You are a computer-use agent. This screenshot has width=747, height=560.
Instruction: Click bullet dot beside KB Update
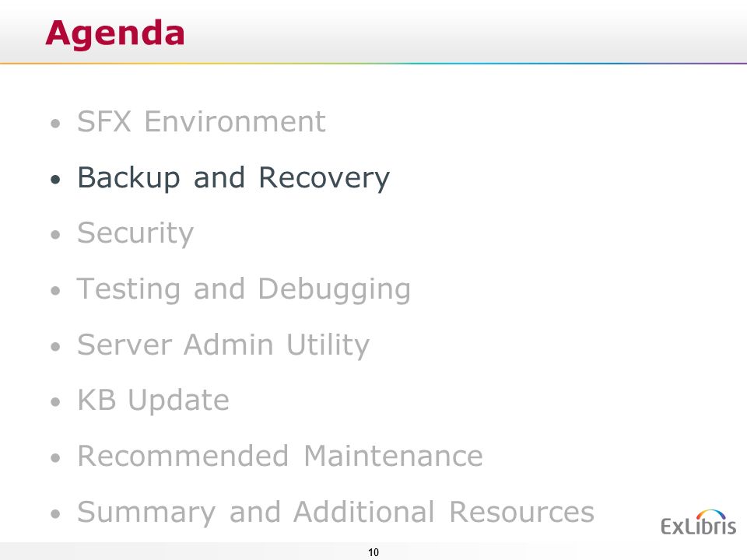(56, 402)
